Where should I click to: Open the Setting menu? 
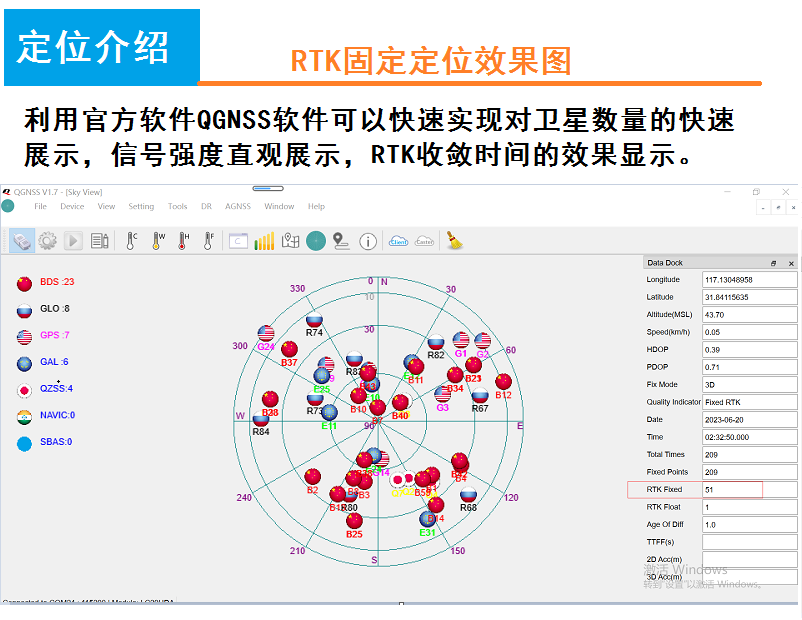pyautogui.click(x=141, y=206)
